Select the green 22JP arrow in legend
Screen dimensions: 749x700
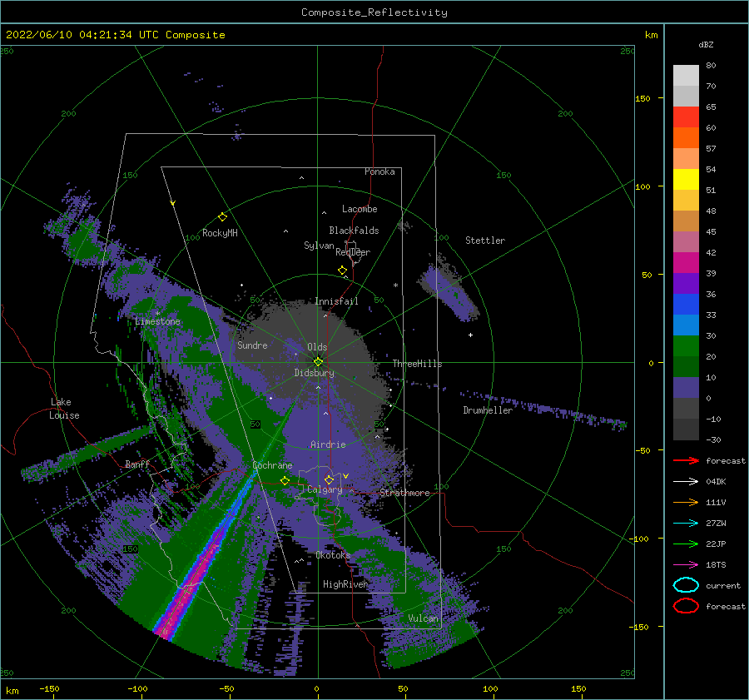[686, 544]
